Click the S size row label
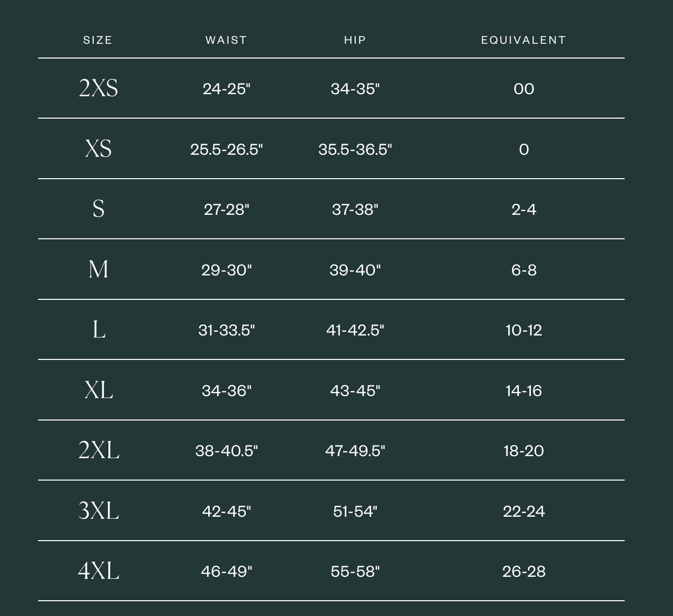The height and width of the screenshot is (616, 673). pyautogui.click(x=98, y=209)
